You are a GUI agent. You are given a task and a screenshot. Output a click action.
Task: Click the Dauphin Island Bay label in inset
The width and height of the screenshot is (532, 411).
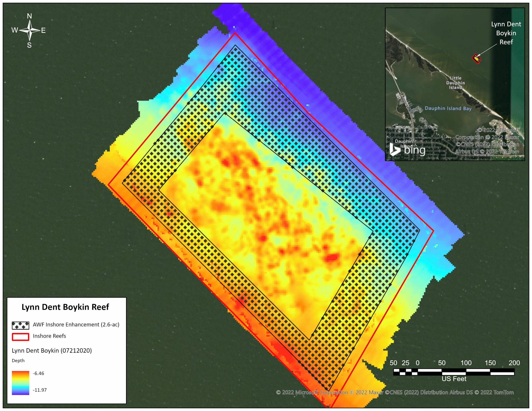[448, 108]
